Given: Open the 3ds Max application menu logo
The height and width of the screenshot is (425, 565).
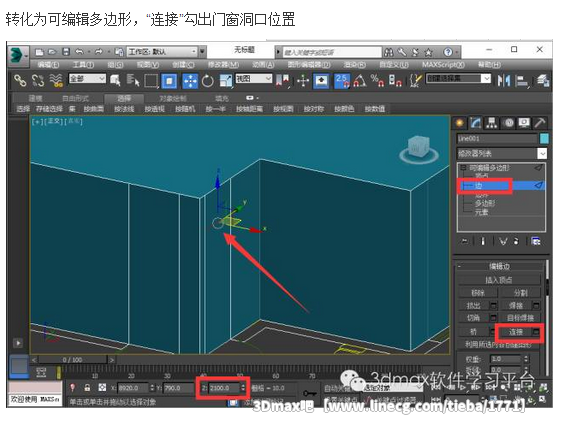Looking at the screenshot, I should point(18,56).
